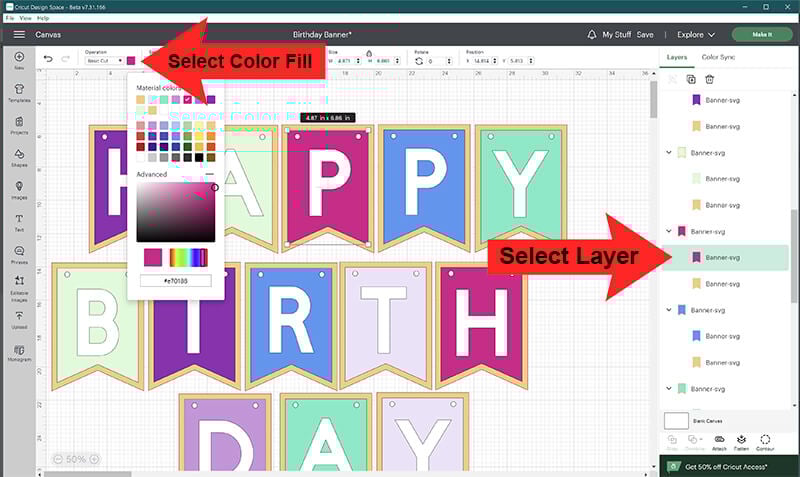Click the Make It button

[762, 34]
